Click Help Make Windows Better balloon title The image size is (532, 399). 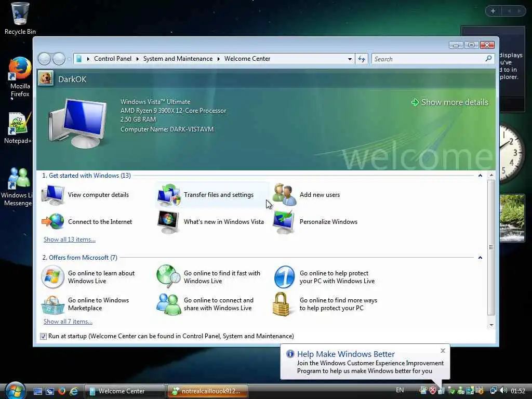tap(345, 354)
